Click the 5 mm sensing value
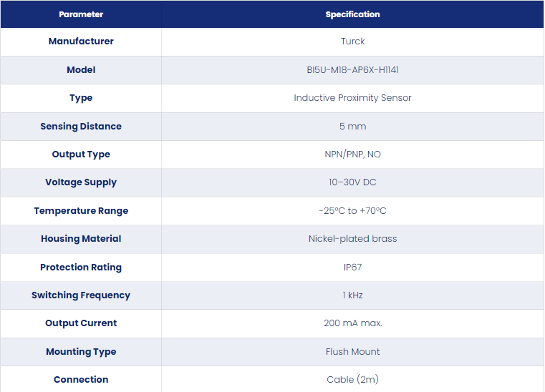The height and width of the screenshot is (392, 545). [x=352, y=126]
